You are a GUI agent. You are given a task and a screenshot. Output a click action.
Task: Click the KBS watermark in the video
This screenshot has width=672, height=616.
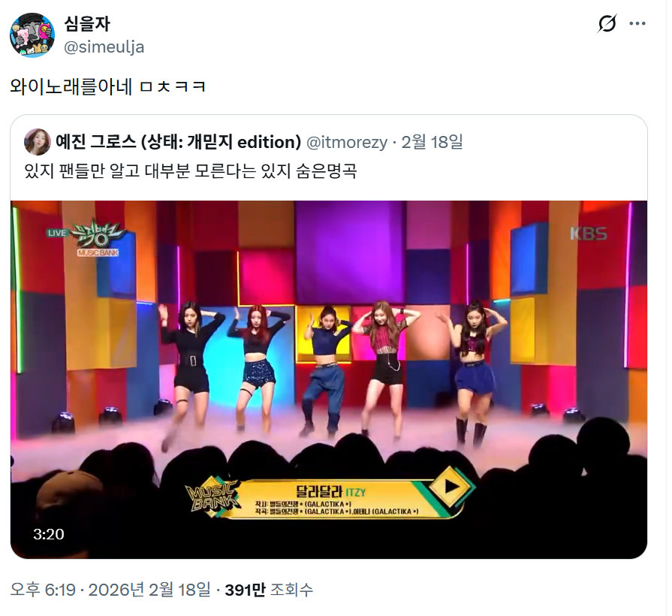point(589,234)
